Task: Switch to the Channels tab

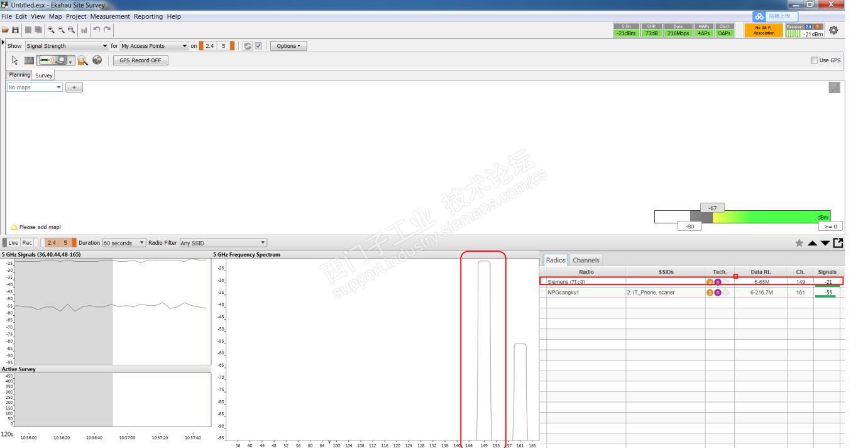Action: click(586, 260)
